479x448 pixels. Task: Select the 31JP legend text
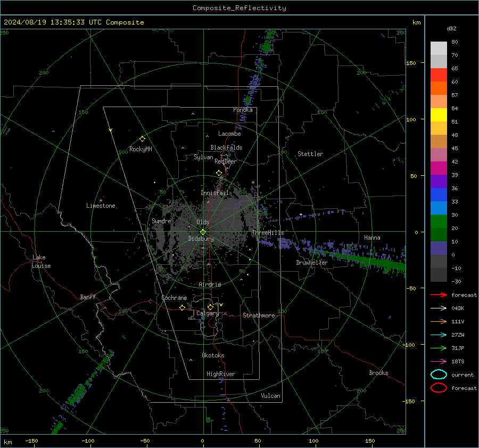458,348
